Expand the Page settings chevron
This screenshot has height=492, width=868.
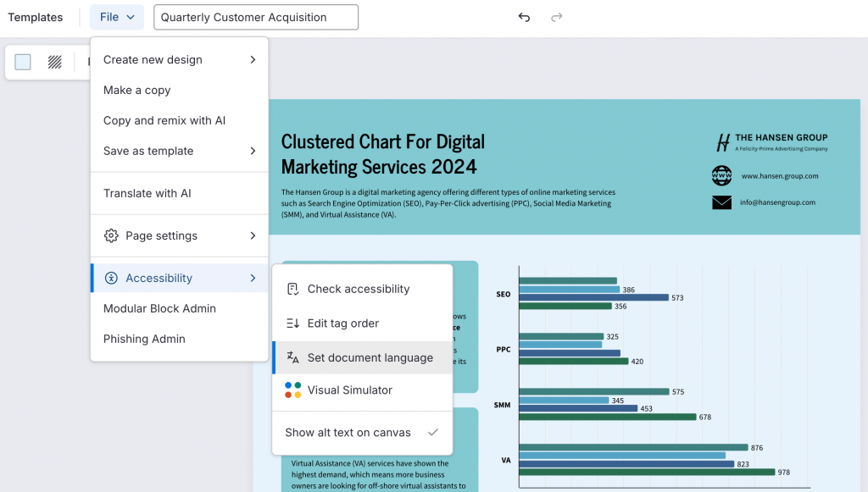[x=253, y=235]
